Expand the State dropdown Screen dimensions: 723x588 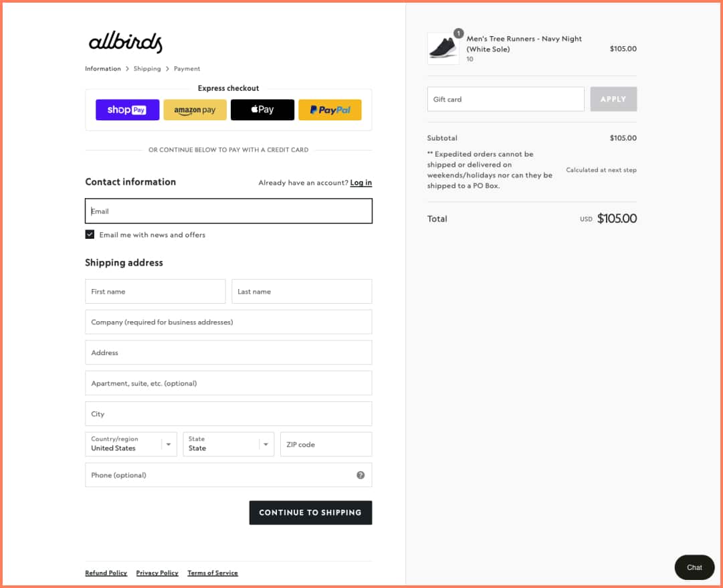[x=229, y=444]
